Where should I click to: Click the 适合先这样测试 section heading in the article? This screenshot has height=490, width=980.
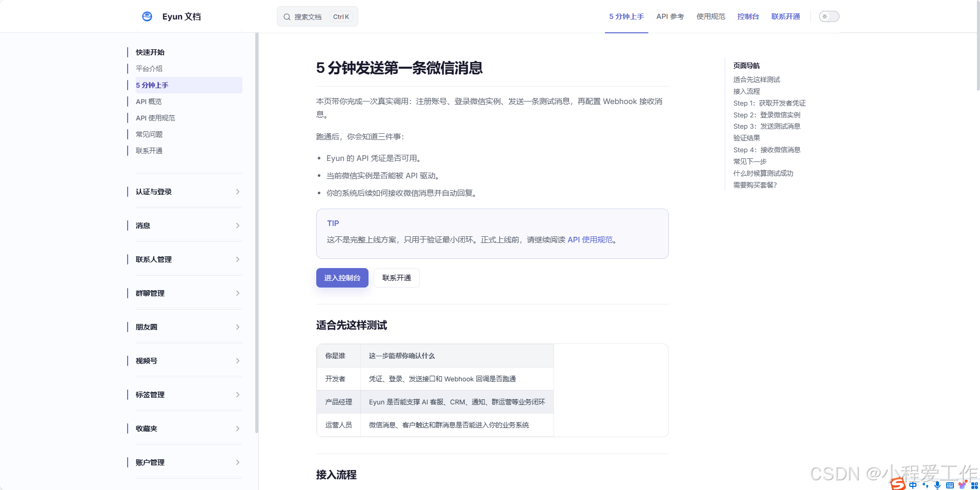point(352,325)
